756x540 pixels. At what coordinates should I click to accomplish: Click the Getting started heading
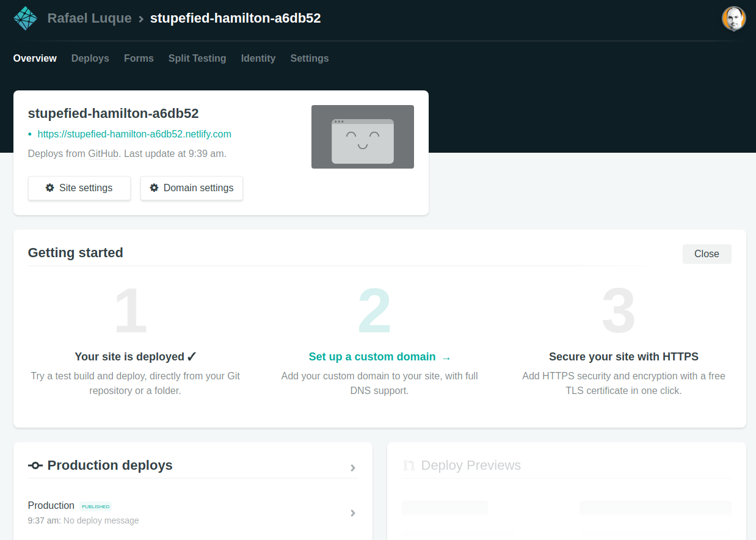pyautogui.click(x=76, y=253)
